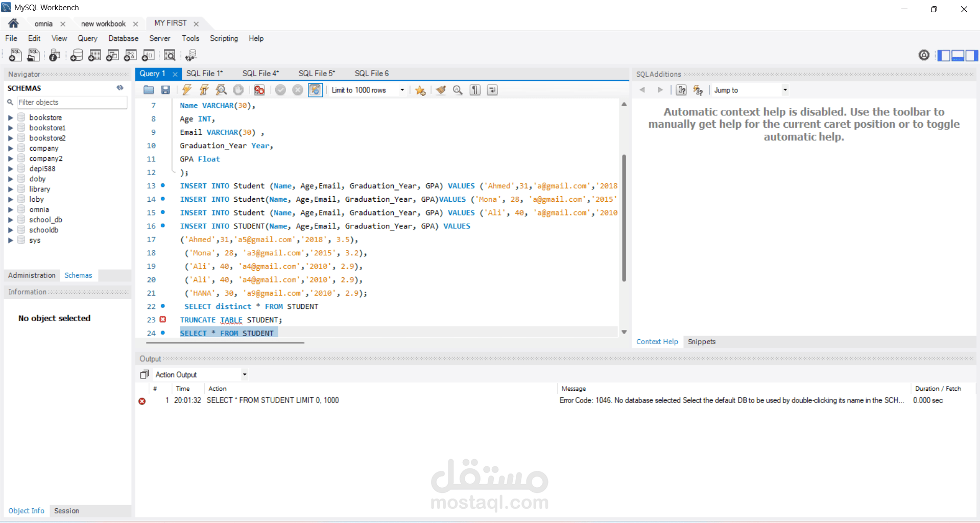Screen dimensions: 980x523
Task: Focus the Filter objects search field
Action: point(72,102)
